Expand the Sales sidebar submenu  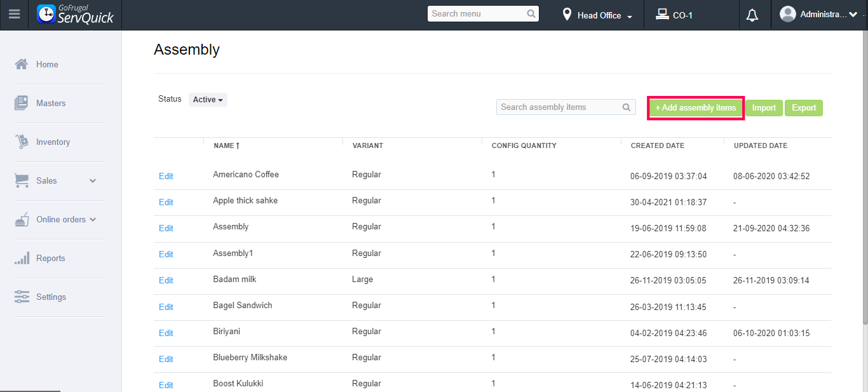[93, 181]
